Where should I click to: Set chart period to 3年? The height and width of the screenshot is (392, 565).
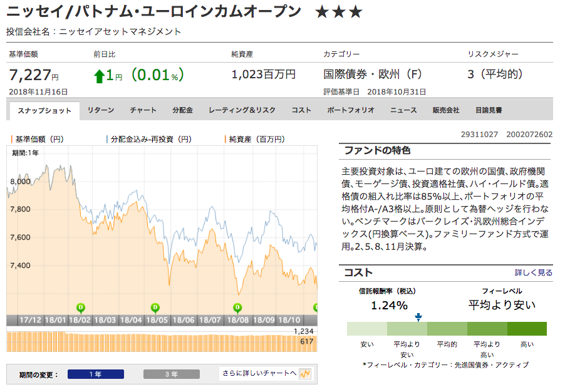pos(172,374)
